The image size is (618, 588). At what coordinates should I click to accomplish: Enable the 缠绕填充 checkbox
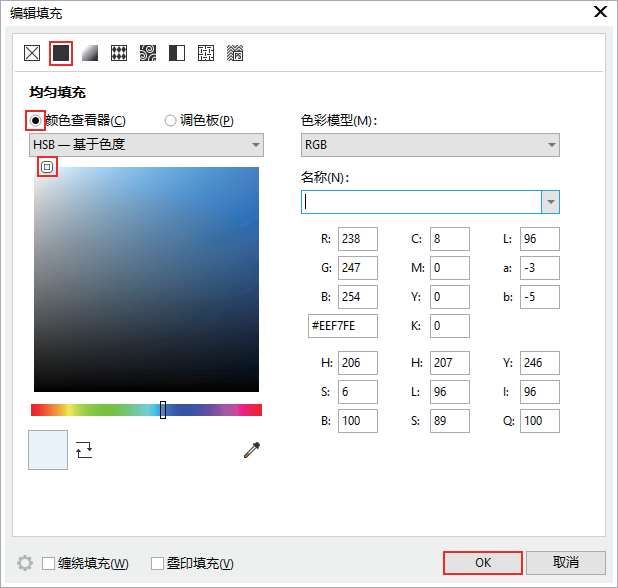[48, 563]
